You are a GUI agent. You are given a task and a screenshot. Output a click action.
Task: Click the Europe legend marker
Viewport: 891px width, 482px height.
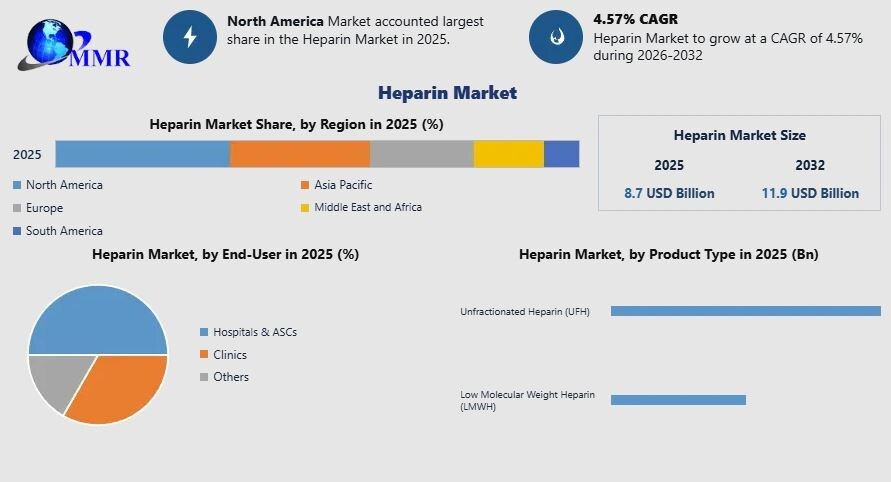[17, 208]
